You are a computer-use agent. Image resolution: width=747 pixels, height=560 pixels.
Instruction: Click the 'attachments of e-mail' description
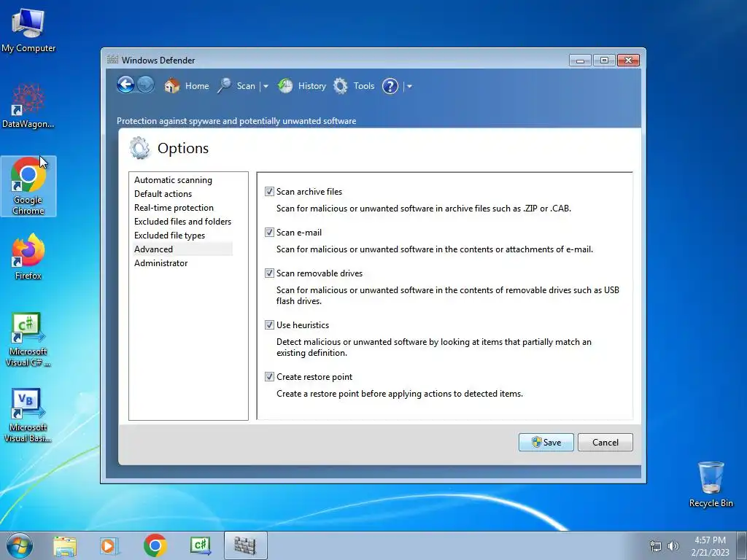point(435,249)
